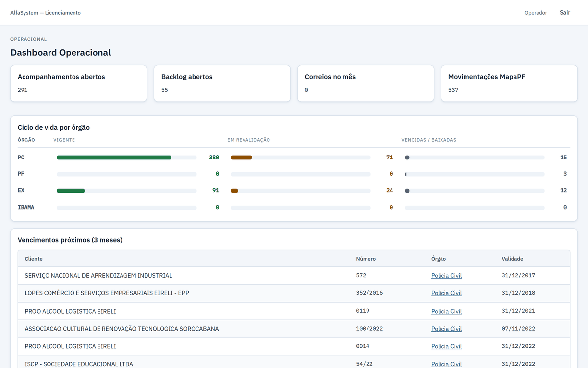The width and height of the screenshot is (588, 368).
Task: Open the Backlog abertos card
Action: tap(222, 83)
